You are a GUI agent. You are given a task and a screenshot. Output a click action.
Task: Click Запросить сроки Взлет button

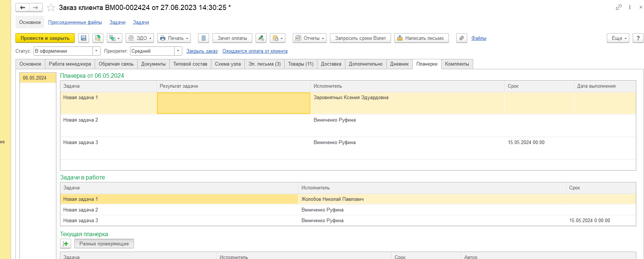[x=360, y=38]
